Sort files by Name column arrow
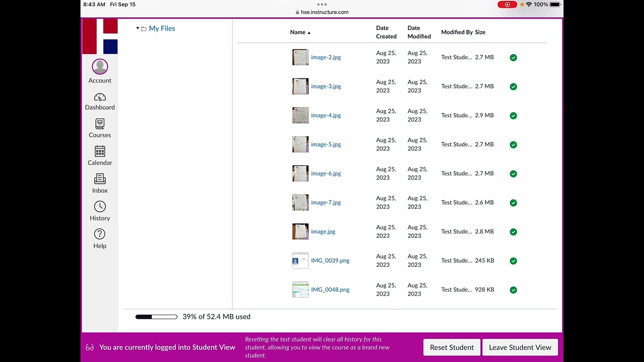This screenshot has width=644, height=362. click(309, 33)
